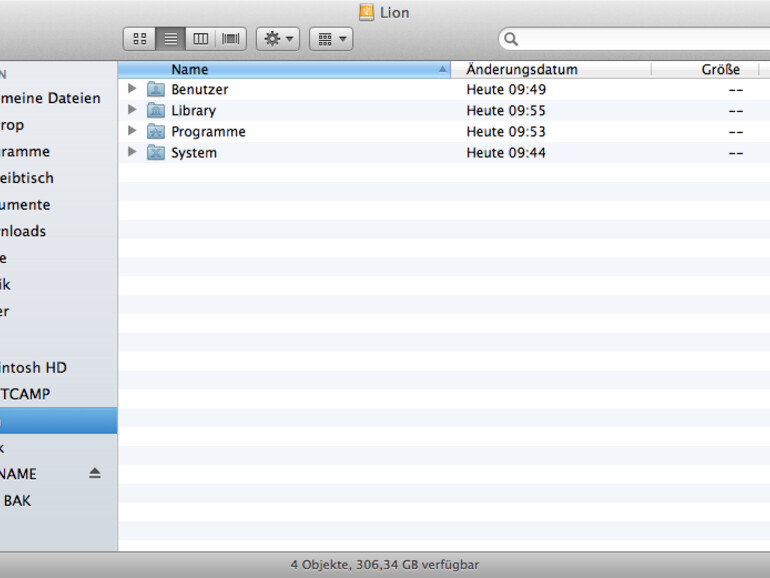Screen dimensions: 770x578
Task: Select the Library row name
Action: coord(193,110)
